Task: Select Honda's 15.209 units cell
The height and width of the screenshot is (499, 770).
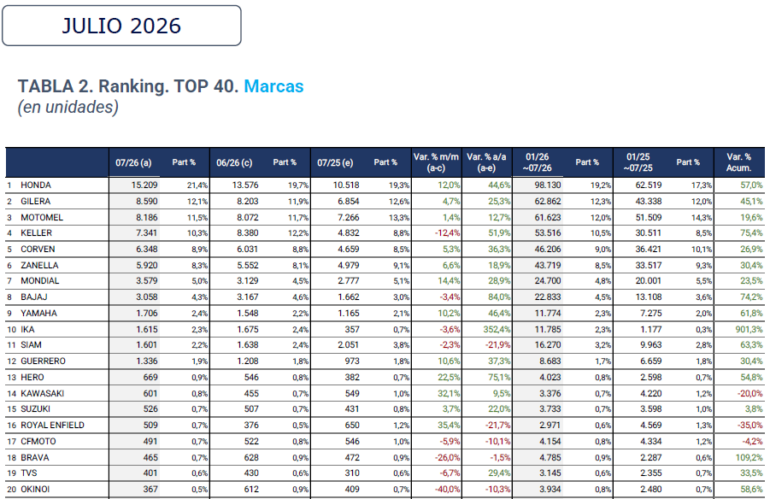Action: pyautogui.click(x=144, y=185)
